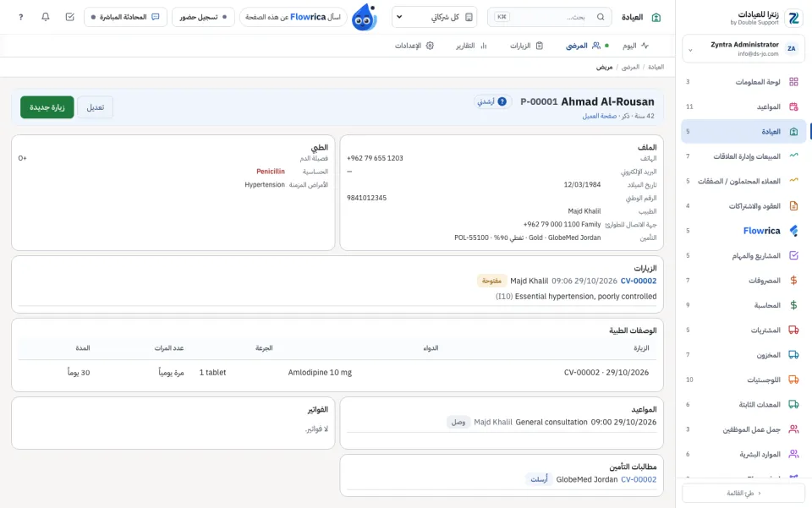Switch to the Today tab

tap(635, 46)
